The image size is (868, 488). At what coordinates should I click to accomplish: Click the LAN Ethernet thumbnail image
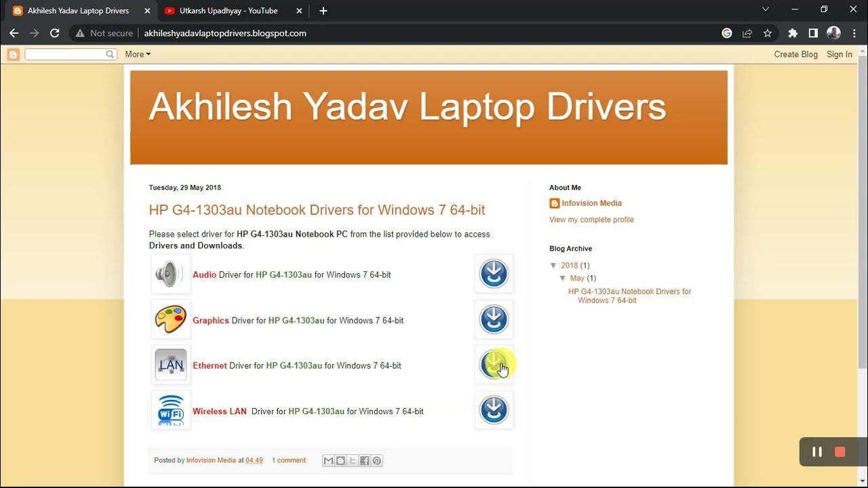click(171, 365)
